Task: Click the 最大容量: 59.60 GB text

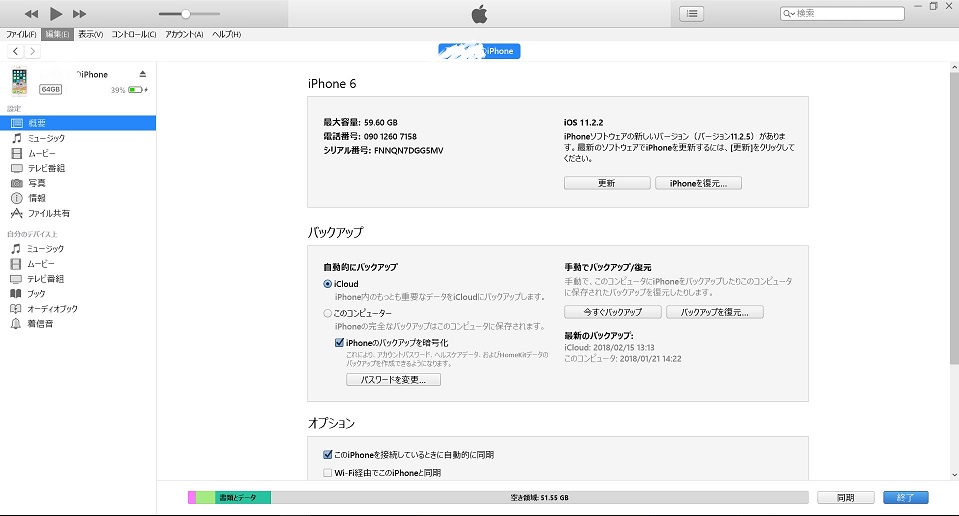Action: point(360,122)
